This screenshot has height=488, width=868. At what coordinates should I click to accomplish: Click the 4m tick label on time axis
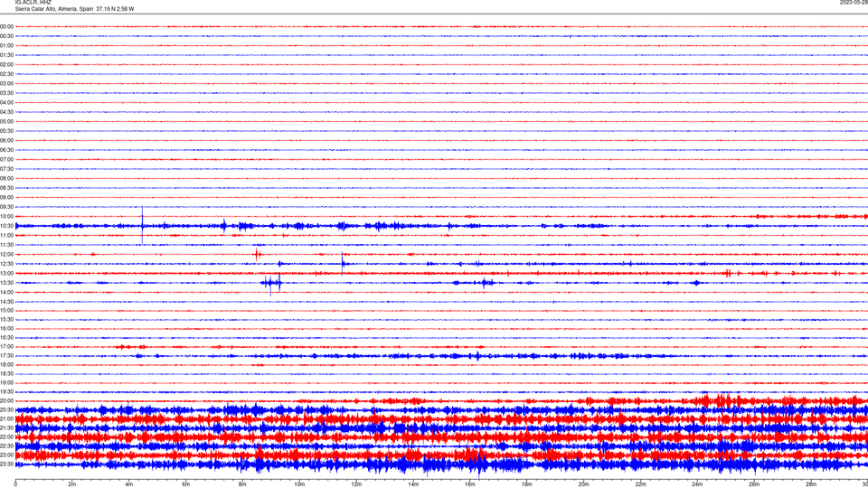pos(129,484)
